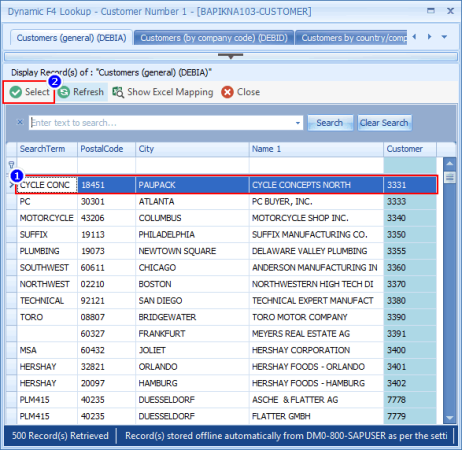Viewport: 462px width, 450px height.
Task: Click TORO MOTOR COMPANY cell
Action: (316, 317)
